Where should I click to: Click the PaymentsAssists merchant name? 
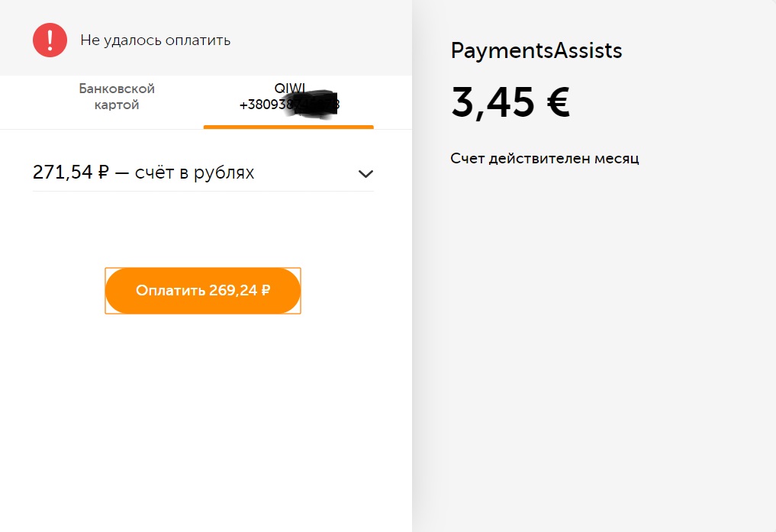pos(536,50)
